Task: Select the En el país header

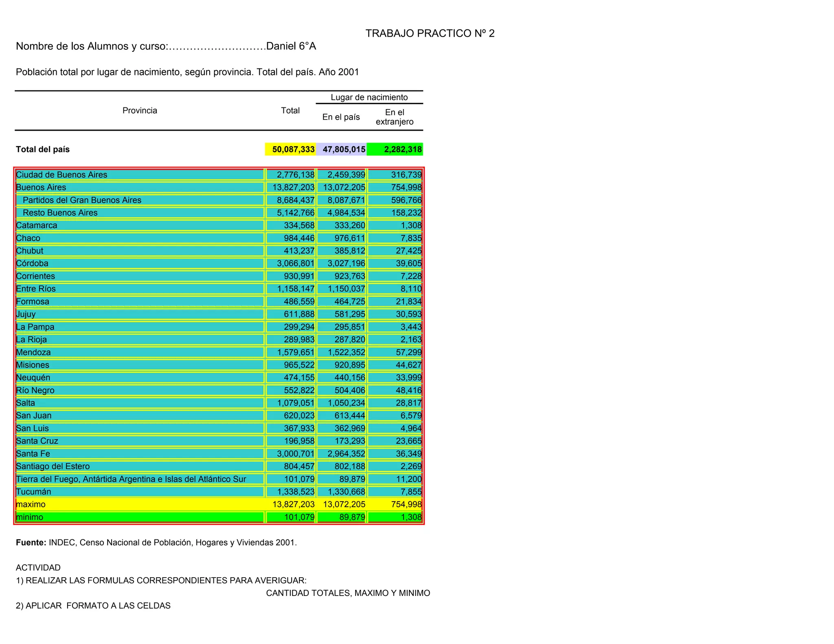Action: (x=341, y=117)
